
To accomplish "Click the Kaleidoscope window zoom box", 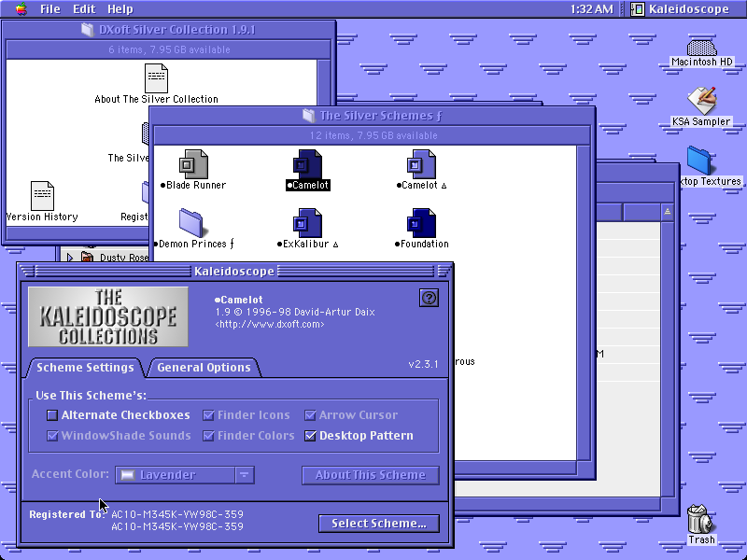I will (x=444, y=272).
